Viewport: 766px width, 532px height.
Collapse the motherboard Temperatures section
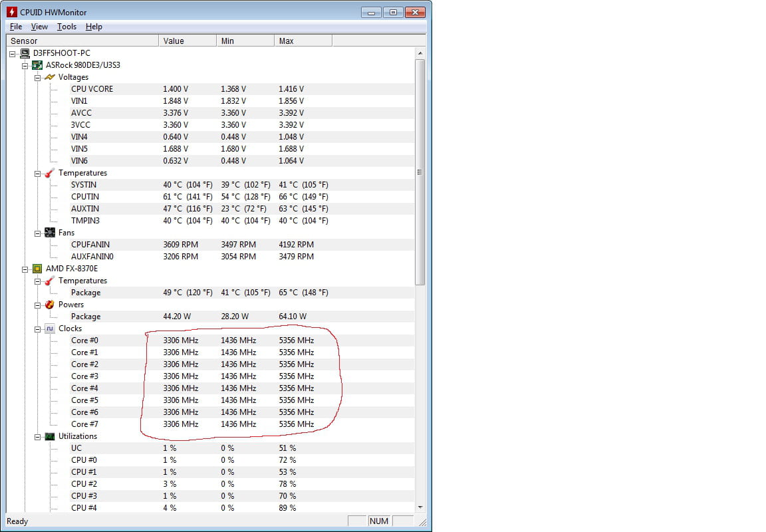[38, 174]
